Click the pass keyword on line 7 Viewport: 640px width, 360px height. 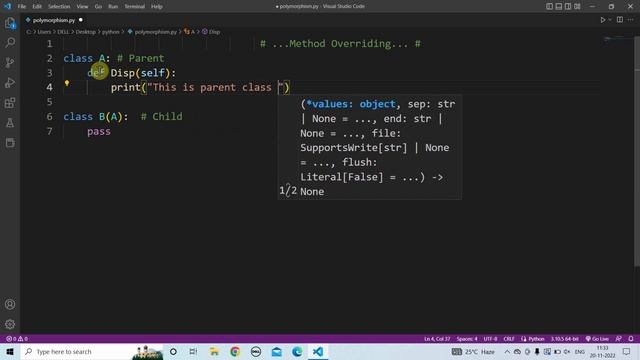(x=99, y=131)
